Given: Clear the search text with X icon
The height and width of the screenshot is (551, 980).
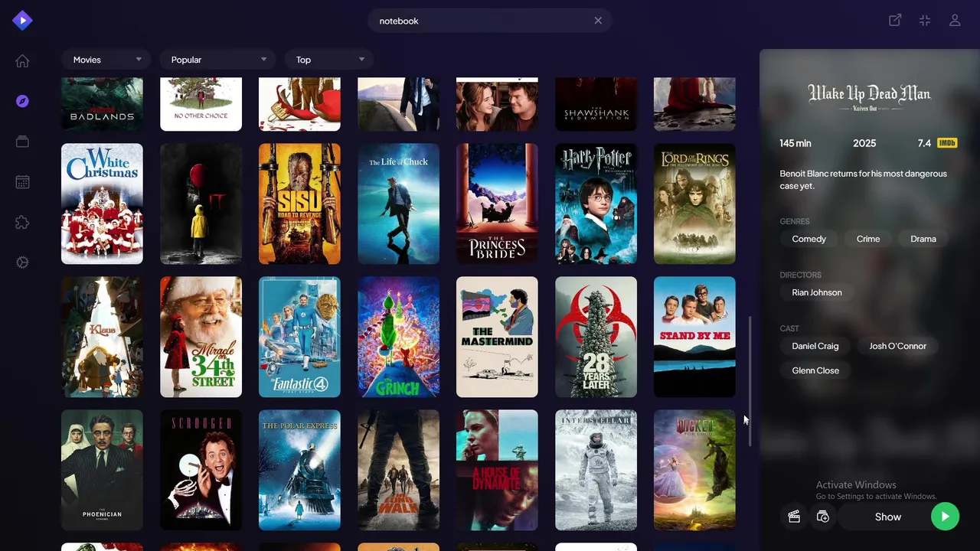Looking at the screenshot, I should 598,21.
